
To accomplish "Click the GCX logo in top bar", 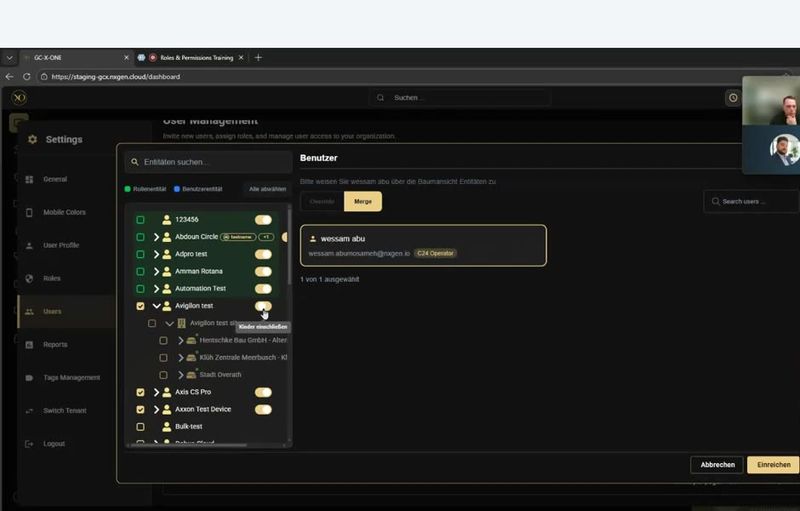I will point(19,97).
